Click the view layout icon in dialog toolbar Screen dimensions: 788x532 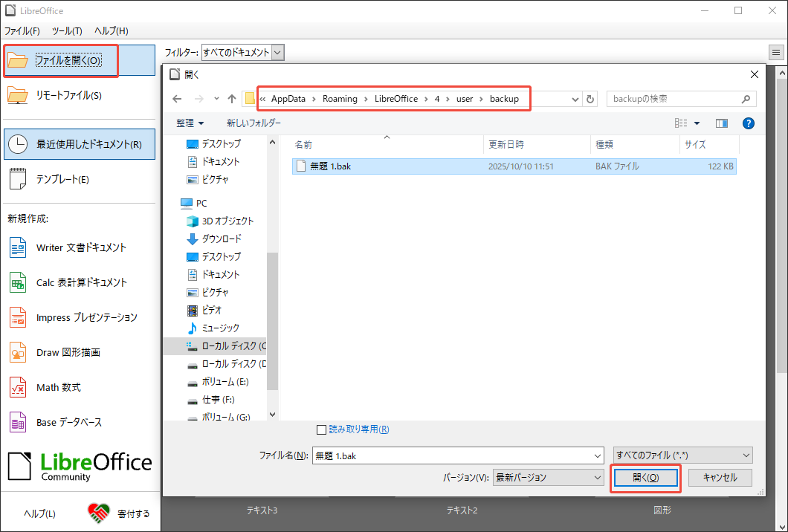point(681,123)
